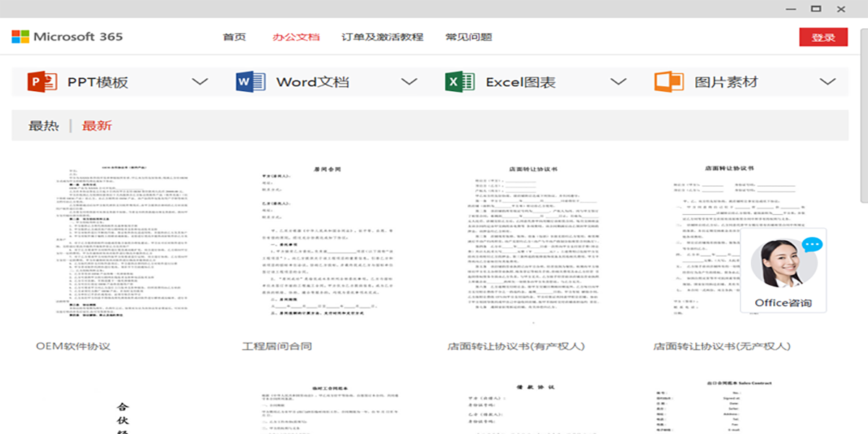Click the PowerPoint PPT模板 icon

[x=42, y=82]
